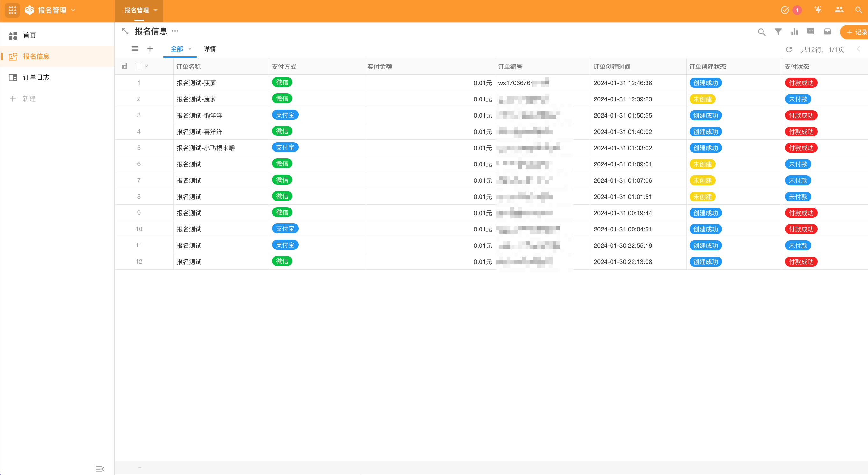Viewport: 868px width, 475px height.
Task: Click the contacts people icon
Action: (x=839, y=10)
